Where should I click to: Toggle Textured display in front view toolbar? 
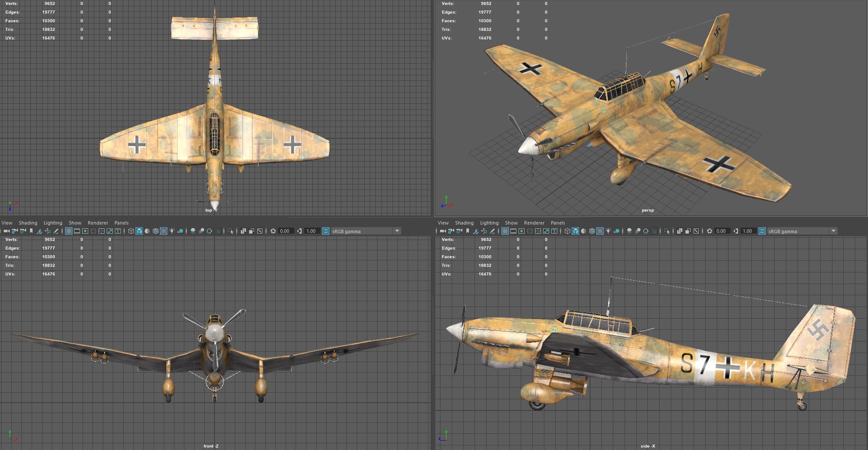[x=164, y=231]
